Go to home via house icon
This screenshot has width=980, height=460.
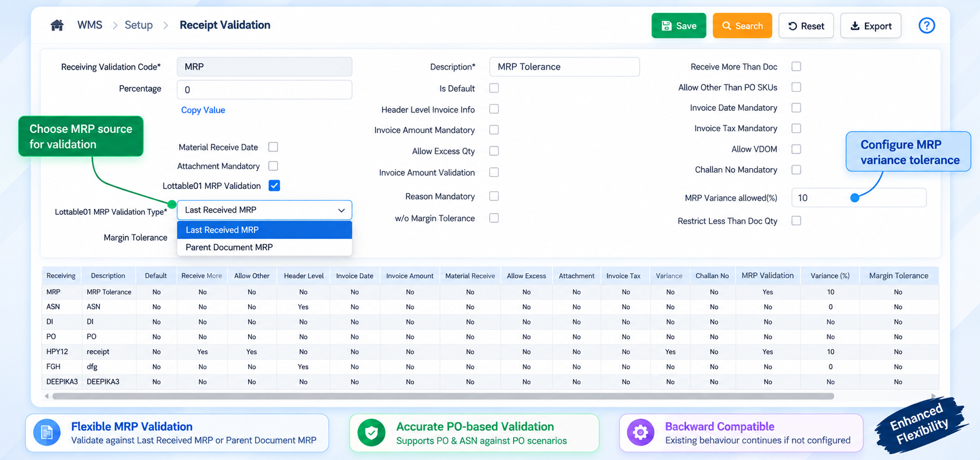(57, 25)
